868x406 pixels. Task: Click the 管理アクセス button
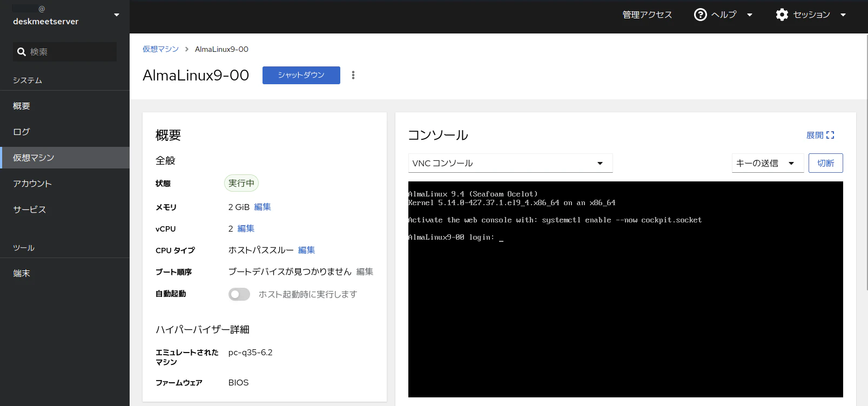coord(647,15)
